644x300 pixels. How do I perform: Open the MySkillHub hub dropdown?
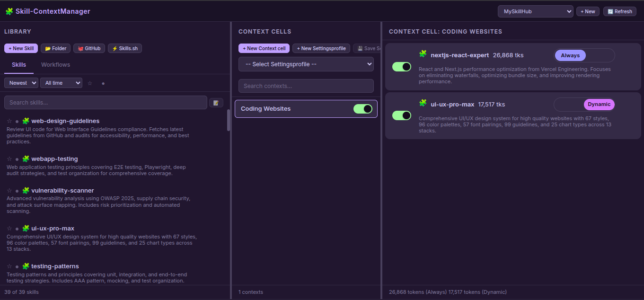click(x=535, y=11)
